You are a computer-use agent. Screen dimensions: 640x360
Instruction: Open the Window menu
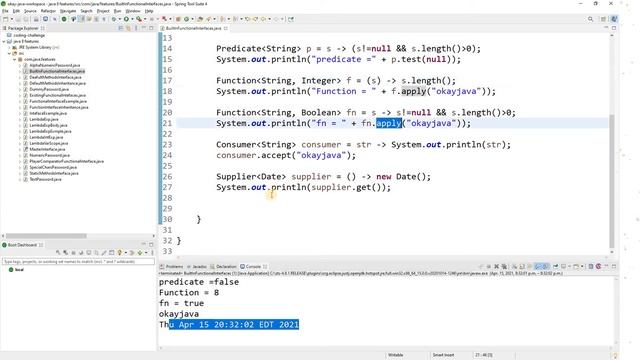tap(133, 11)
